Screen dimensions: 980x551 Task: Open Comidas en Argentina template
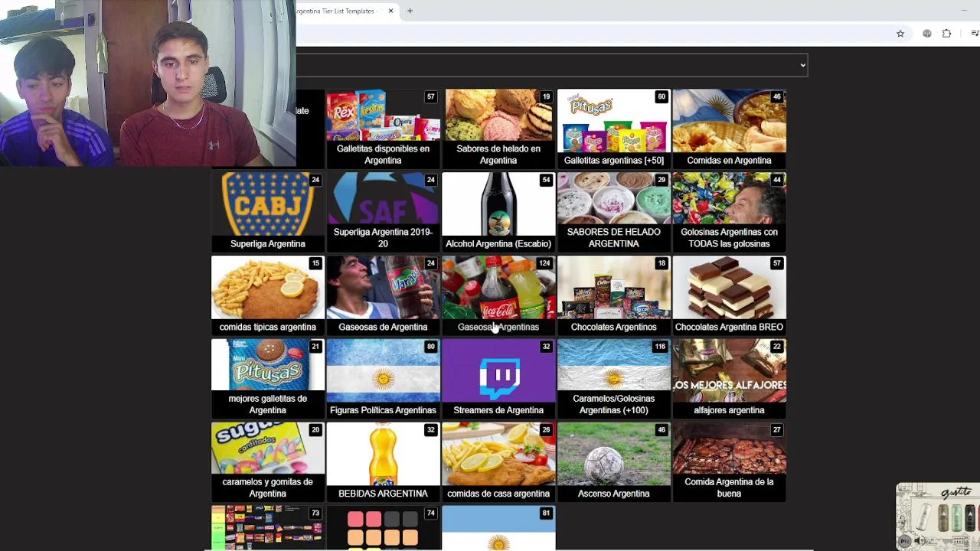(729, 129)
